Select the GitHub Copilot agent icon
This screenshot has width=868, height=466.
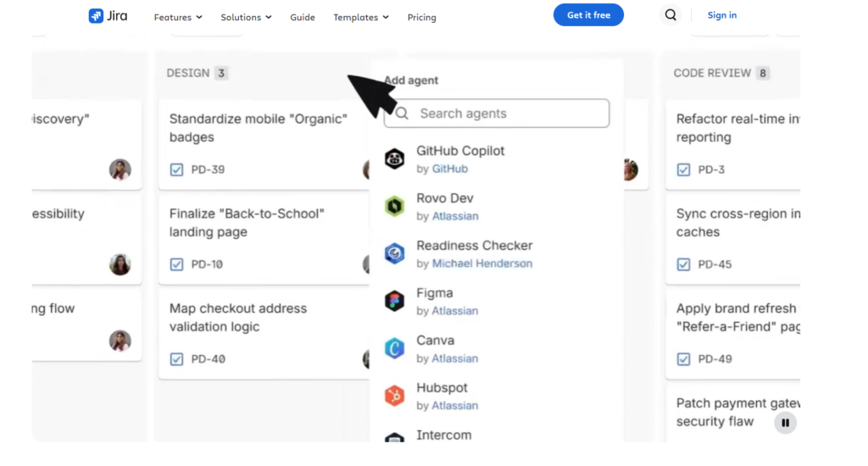click(x=395, y=159)
